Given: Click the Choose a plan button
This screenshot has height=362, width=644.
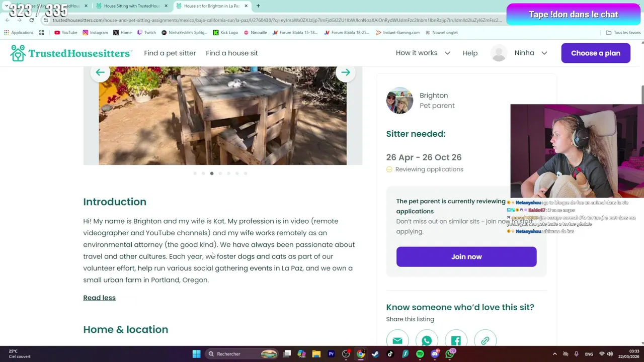Looking at the screenshot, I should 596,53.
